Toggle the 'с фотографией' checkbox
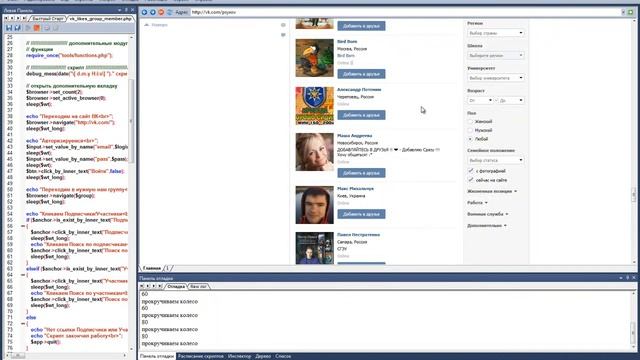This screenshot has width=640, height=360. [x=471, y=171]
